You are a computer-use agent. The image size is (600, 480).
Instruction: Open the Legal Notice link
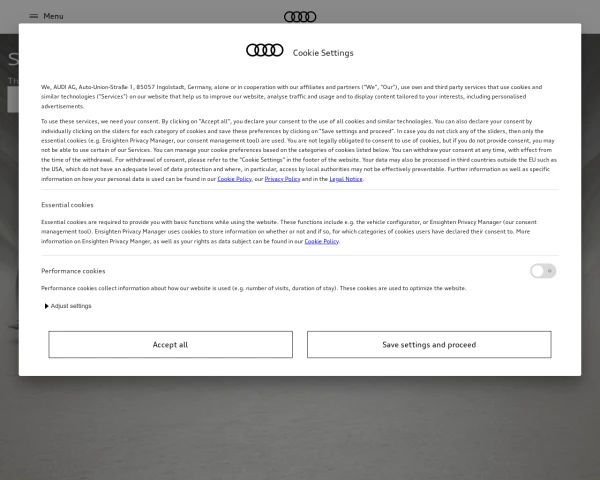point(346,179)
